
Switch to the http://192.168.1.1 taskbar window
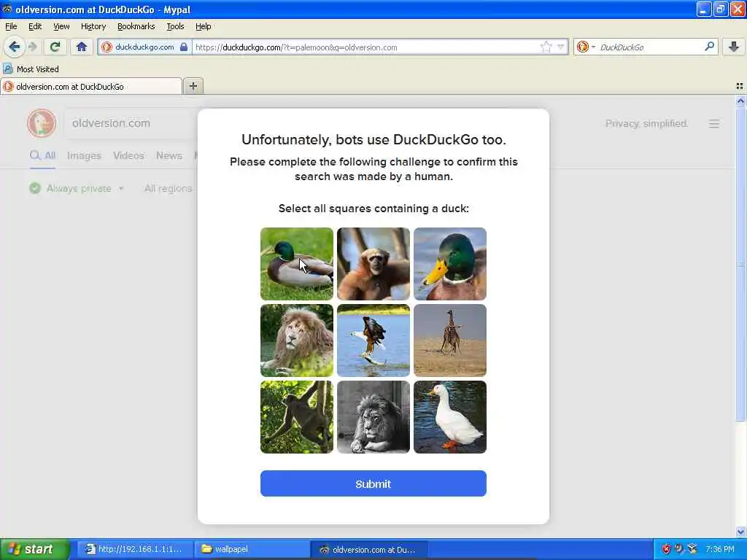[x=135, y=549]
